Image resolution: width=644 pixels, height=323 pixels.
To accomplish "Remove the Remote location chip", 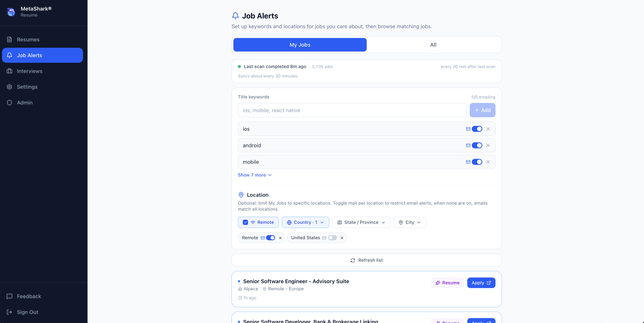I will [x=280, y=238].
